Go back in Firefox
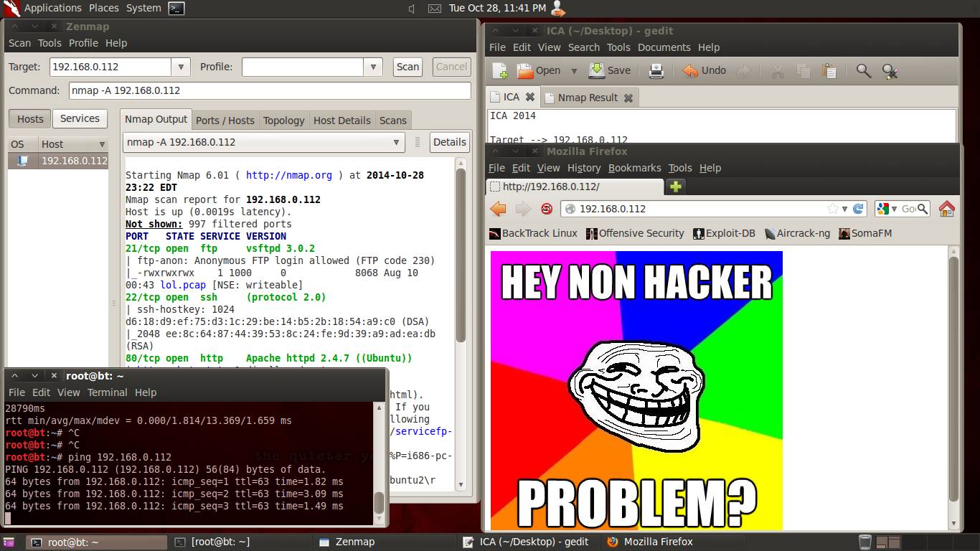Image resolution: width=980 pixels, height=551 pixels. (498, 209)
